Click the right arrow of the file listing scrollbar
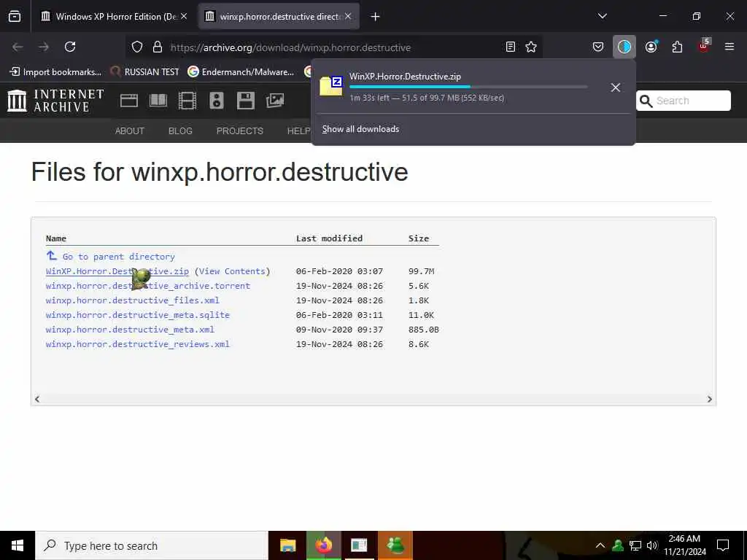747x560 pixels. [x=709, y=399]
